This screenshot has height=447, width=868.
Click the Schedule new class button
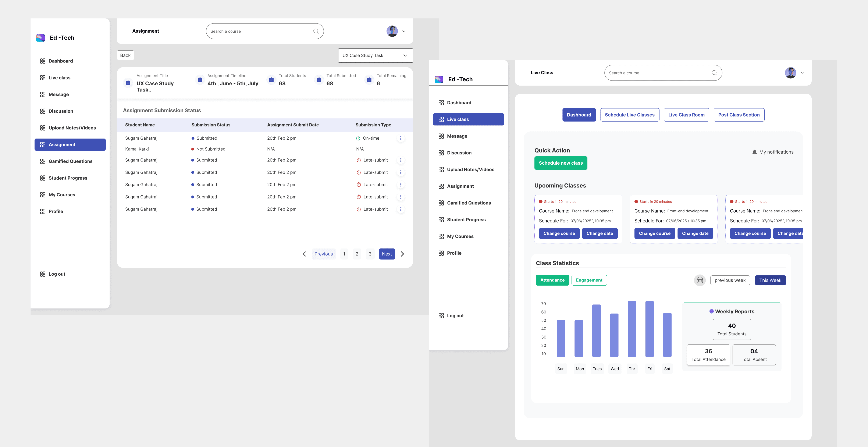pyautogui.click(x=560, y=163)
